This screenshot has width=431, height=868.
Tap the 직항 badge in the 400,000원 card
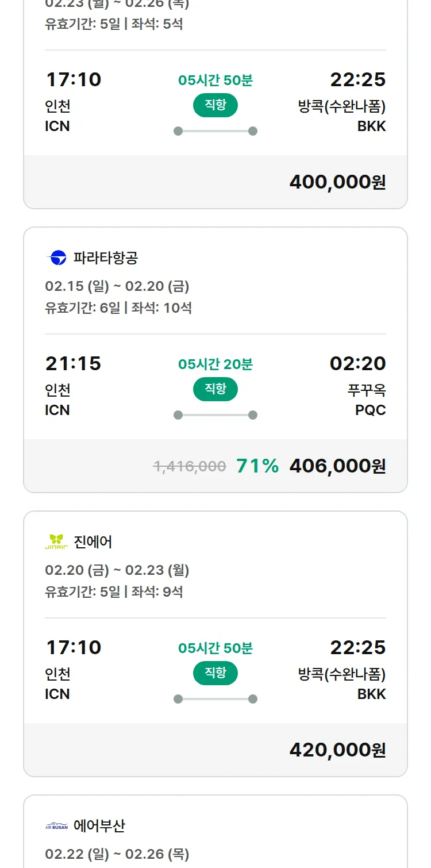(x=215, y=105)
